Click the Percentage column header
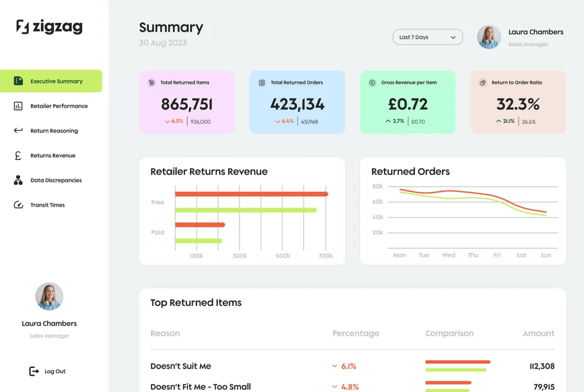Screen dimensions: 584x392 [356, 333]
